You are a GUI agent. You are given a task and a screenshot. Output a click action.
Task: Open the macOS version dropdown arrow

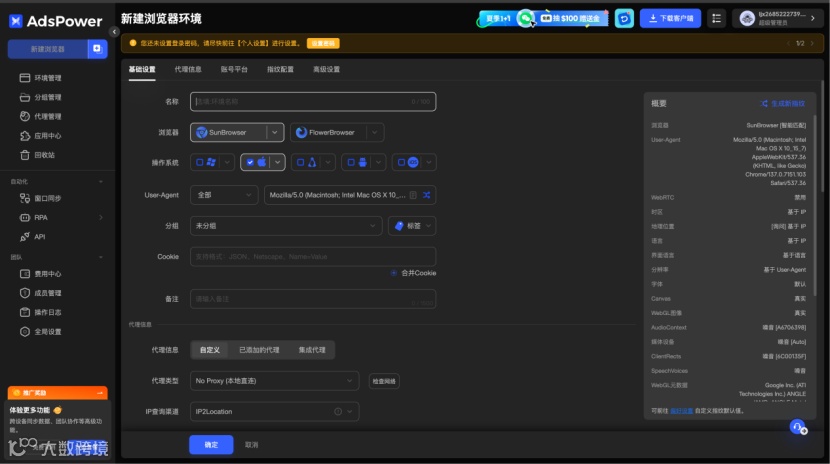point(277,162)
